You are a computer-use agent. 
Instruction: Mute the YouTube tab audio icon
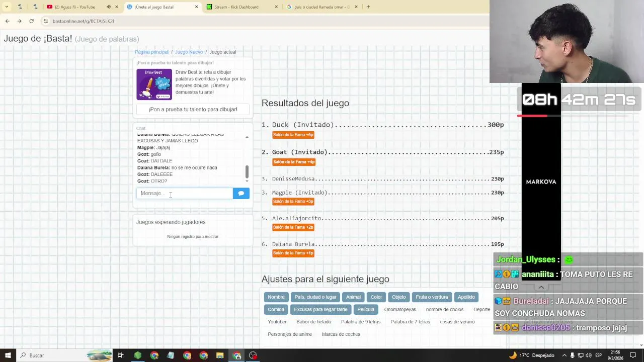(108, 7)
